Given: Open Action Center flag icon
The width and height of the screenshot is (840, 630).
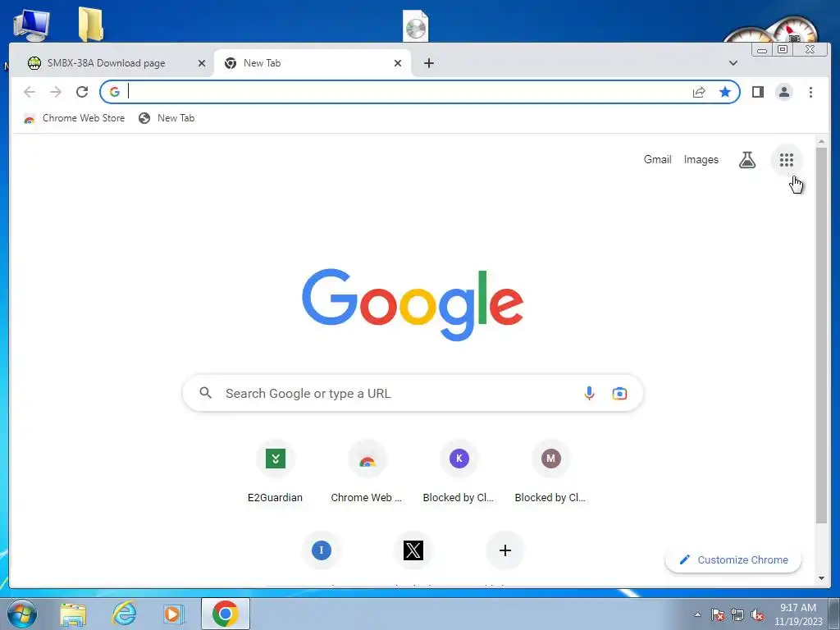Looking at the screenshot, I should pyautogui.click(x=717, y=614).
